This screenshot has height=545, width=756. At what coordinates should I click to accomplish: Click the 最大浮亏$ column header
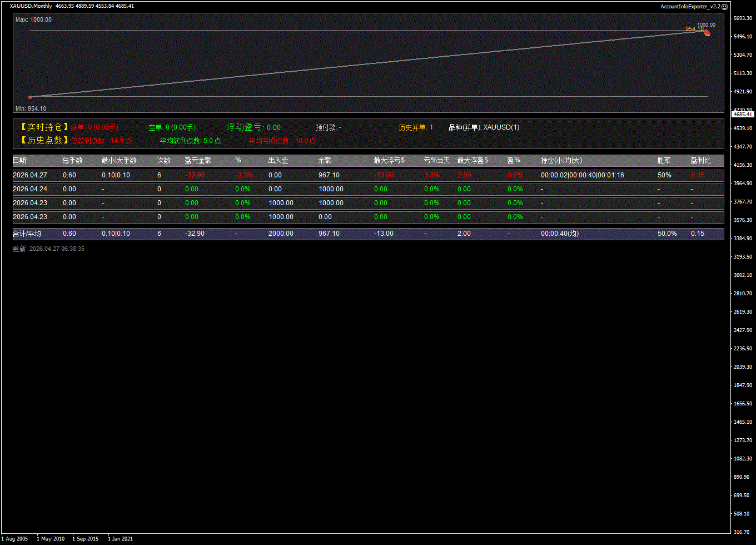pos(389,161)
